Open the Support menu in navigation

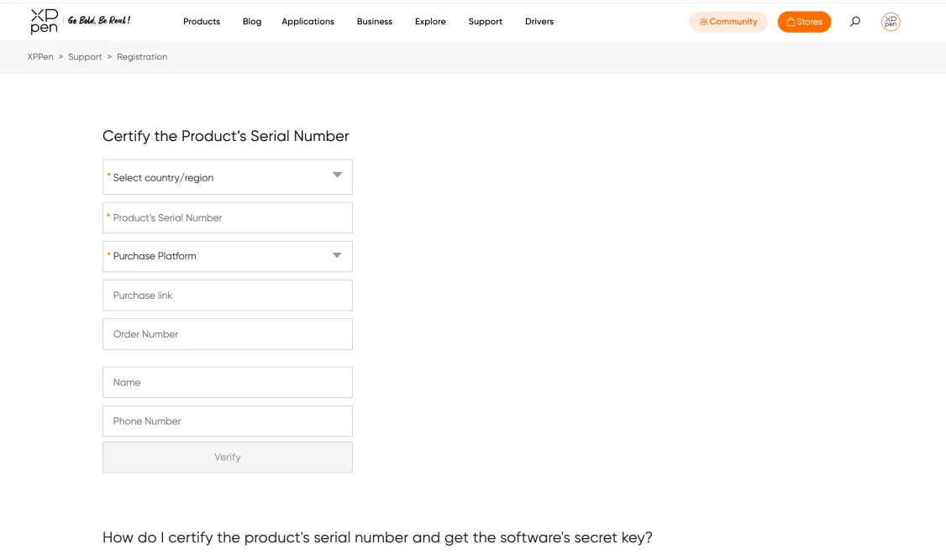click(485, 22)
